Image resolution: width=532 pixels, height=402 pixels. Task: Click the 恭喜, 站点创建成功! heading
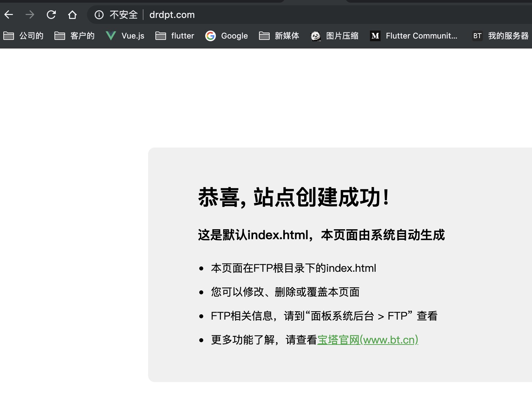[x=294, y=197]
